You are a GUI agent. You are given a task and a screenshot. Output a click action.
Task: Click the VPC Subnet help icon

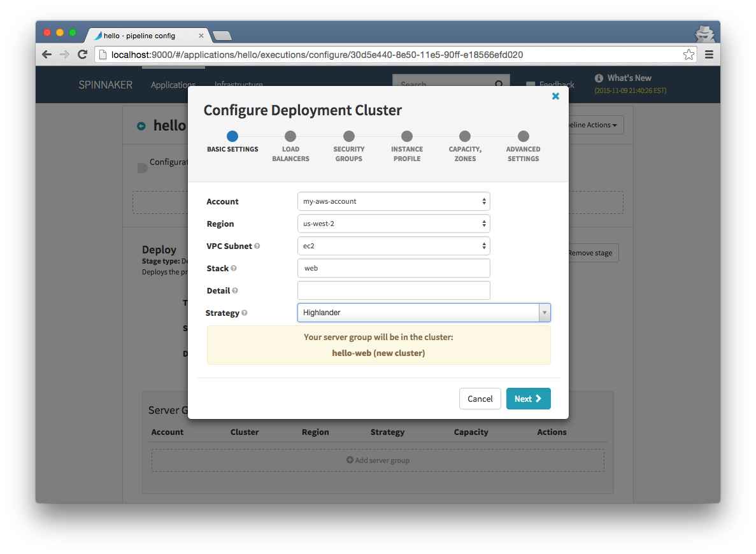[x=257, y=246]
